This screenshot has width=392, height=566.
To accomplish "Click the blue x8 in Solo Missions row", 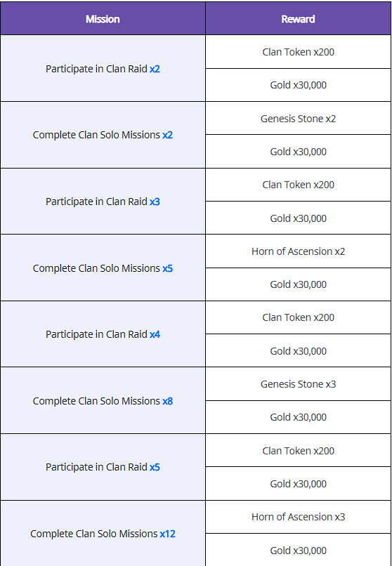I will (167, 401).
